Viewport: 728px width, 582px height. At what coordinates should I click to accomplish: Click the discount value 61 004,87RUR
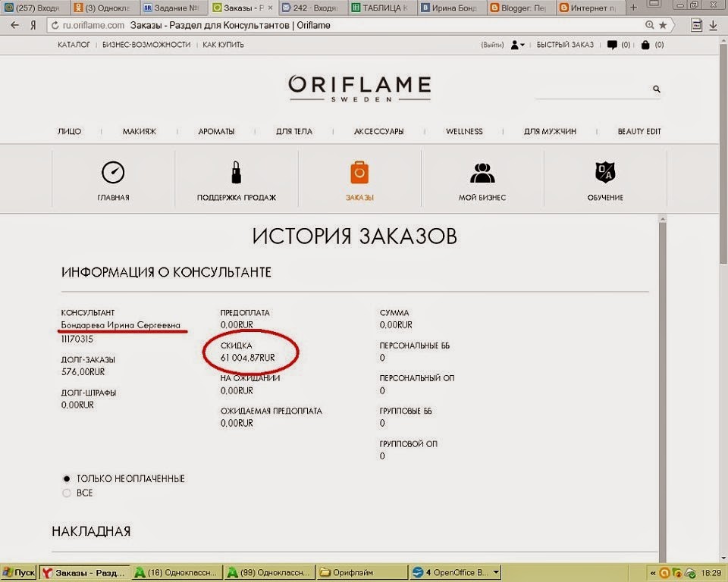[x=247, y=358]
